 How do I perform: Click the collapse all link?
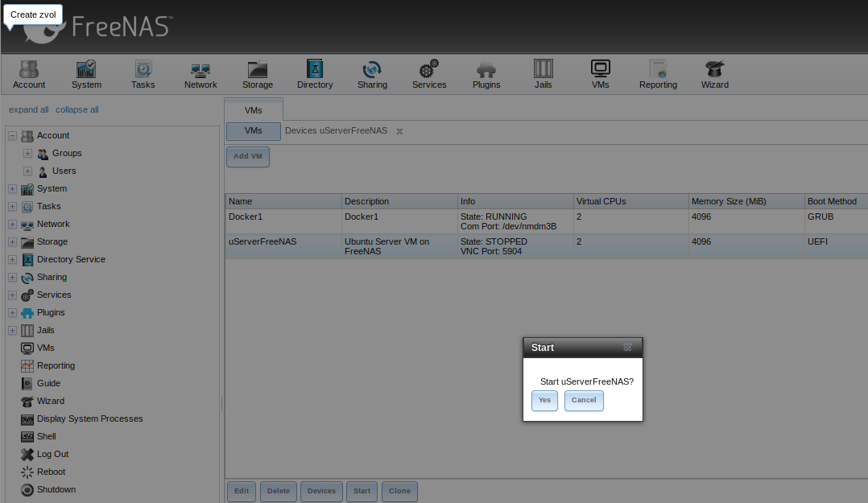click(x=77, y=109)
